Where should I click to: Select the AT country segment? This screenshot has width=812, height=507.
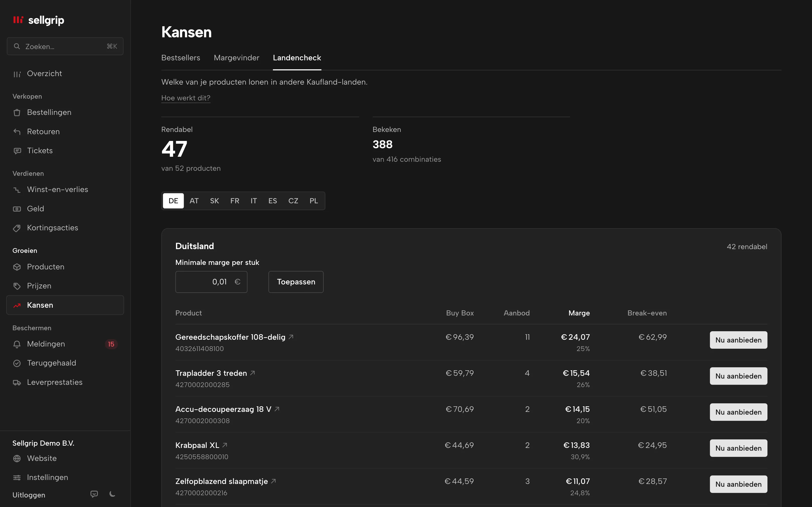pyautogui.click(x=194, y=201)
